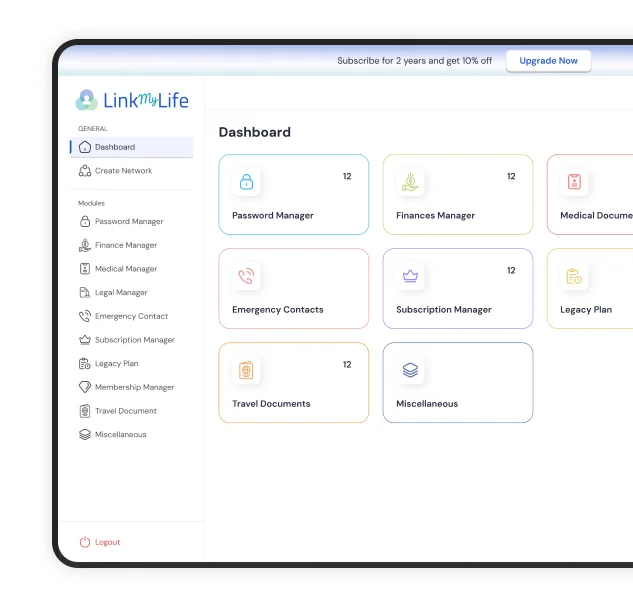Viewport: 633px width, 607px height.
Task: Click the LinkMyLife logo
Action: click(132, 100)
